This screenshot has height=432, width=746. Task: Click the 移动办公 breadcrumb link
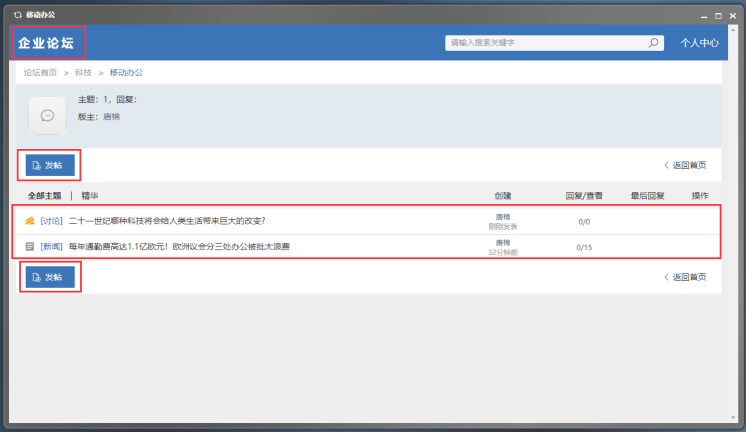click(126, 73)
